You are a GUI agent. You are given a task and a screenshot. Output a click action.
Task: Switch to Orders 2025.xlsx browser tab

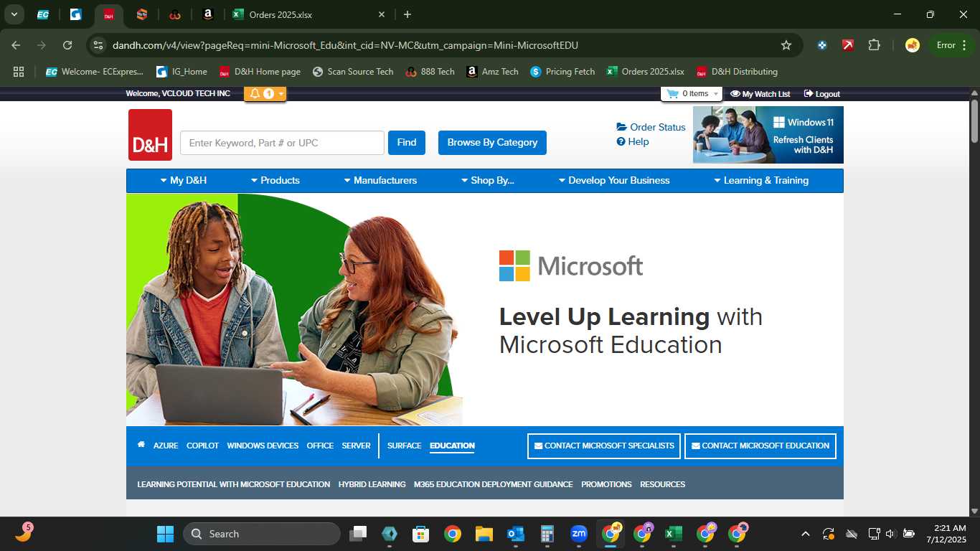pos(308,14)
